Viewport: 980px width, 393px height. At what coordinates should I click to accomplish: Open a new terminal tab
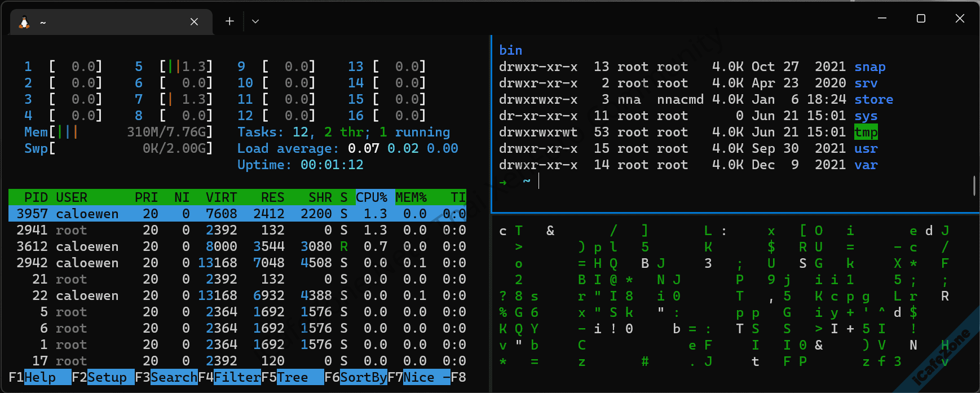click(x=229, y=21)
